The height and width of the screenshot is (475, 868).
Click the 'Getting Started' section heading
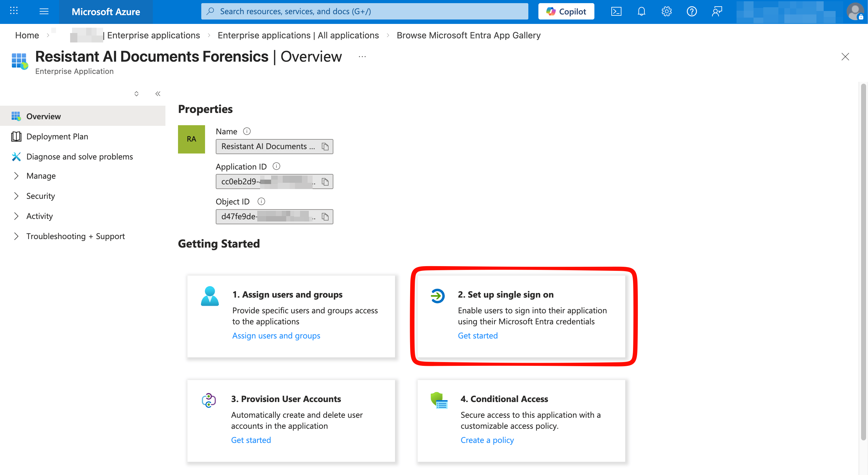(x=219, y=244)
